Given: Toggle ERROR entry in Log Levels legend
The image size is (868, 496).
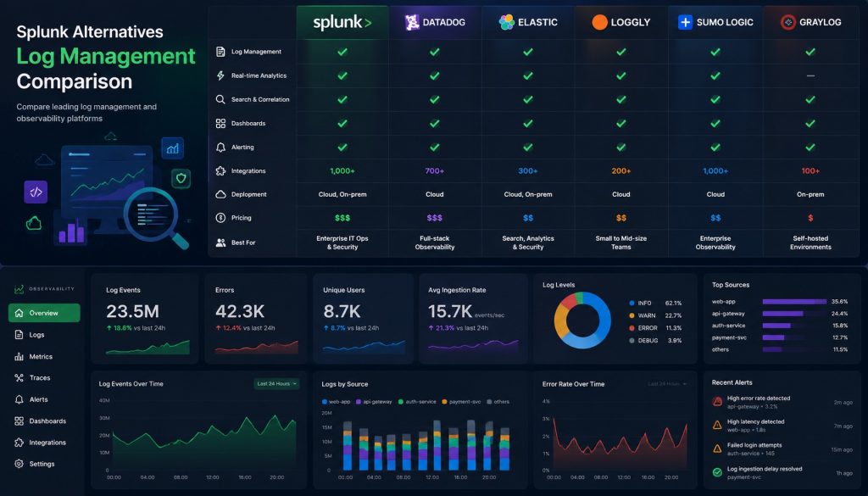Looking at the screenshot, I should (655, 328).
